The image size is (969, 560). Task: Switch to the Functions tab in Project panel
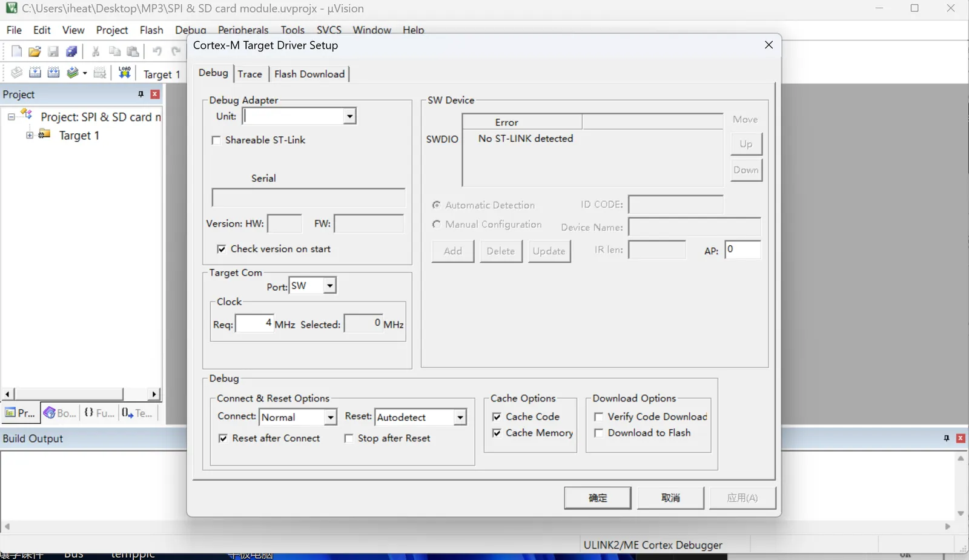pos(99,413)
